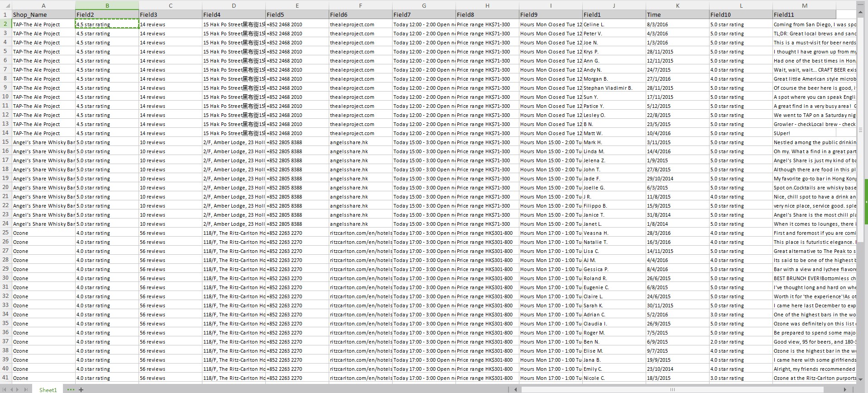Click the horizontal scrollbar right arrow

click(x=845, y=389)
